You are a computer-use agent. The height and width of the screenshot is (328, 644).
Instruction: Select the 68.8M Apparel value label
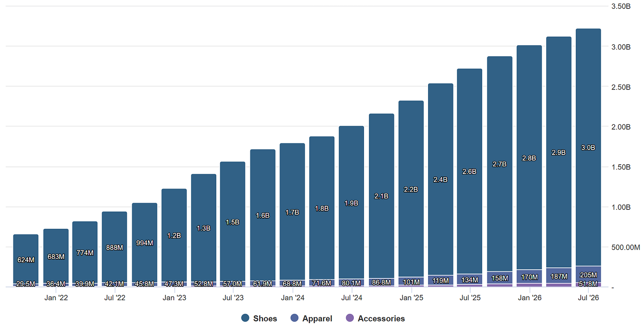tap(292, 283)
